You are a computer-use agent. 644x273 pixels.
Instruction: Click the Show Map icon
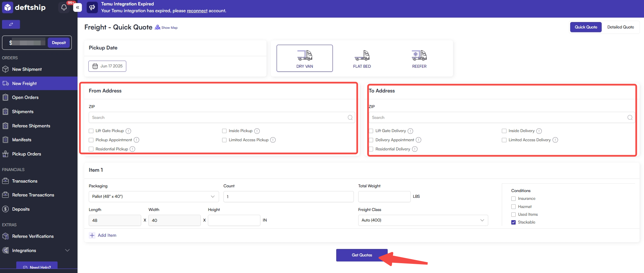(157, 27)
